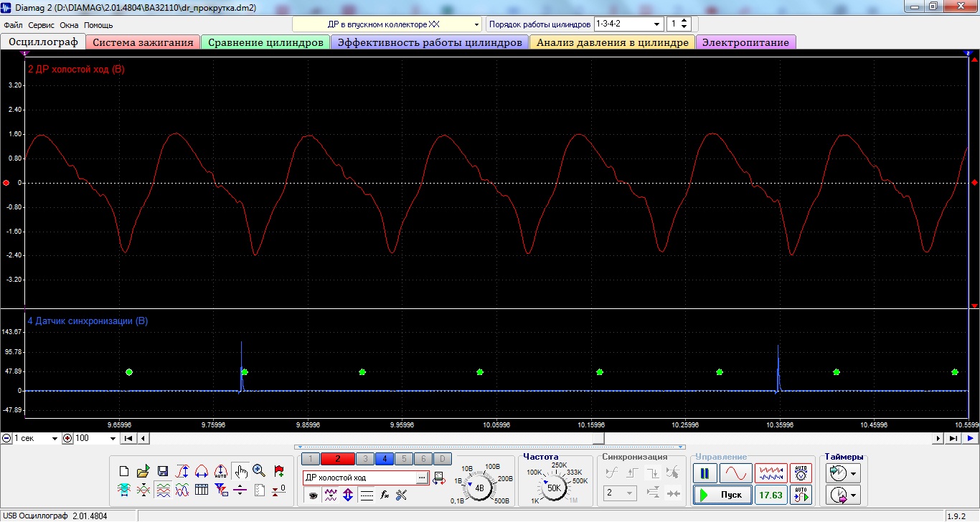Select channel 3 button
The image size is (980, 522).
[x=364, y=459]
